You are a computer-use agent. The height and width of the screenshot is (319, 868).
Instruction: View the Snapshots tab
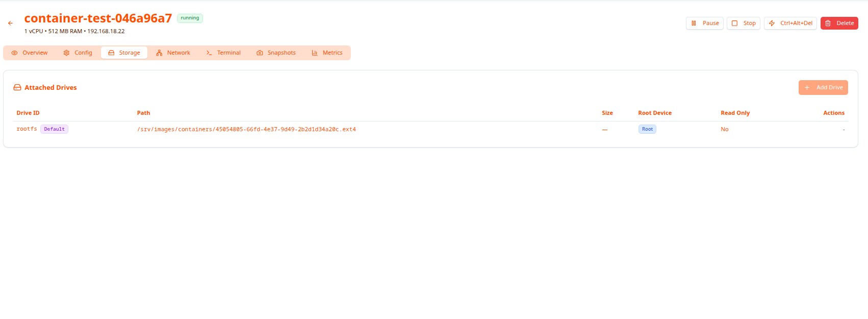(276, 53)
